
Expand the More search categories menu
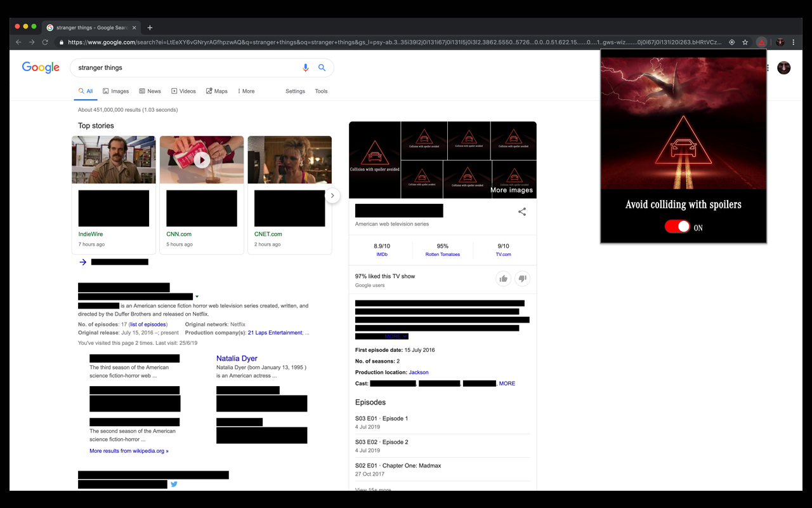coord(246,91)
